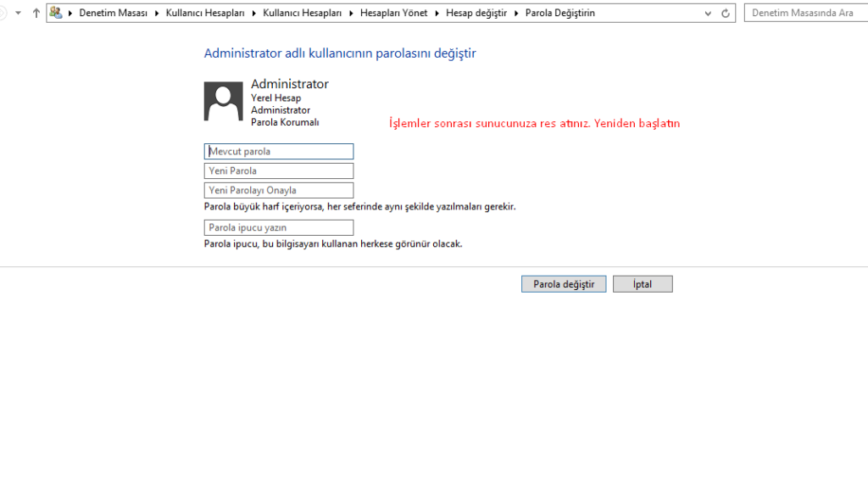Click the Yeni Parolayı Onayla field
The image size is (868, 486).
coord(278,190)
